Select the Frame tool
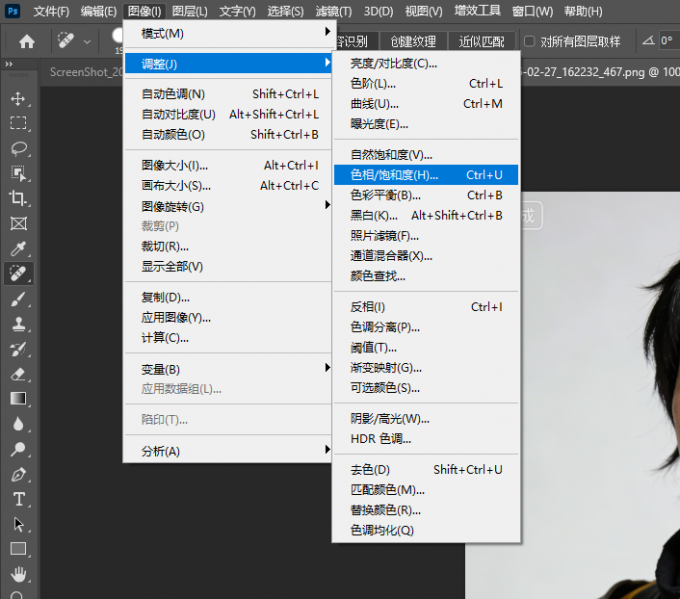 pos(18,223)
